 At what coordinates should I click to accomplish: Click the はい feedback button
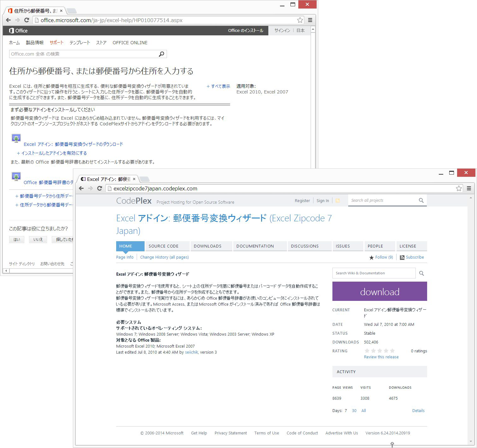click(17, 240)
